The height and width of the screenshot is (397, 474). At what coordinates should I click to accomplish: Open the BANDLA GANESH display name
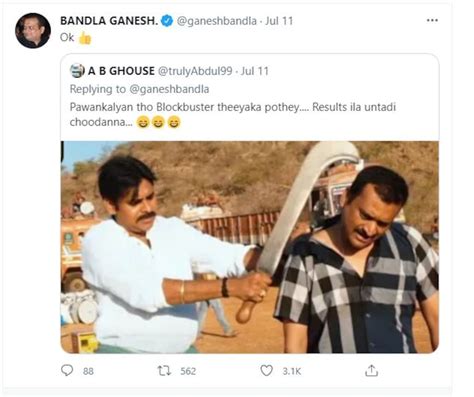109,21
